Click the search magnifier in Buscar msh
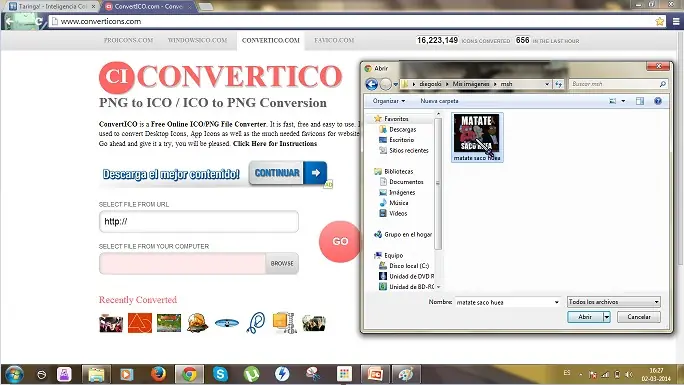The image size is (684, 385). tap(663, 84)
